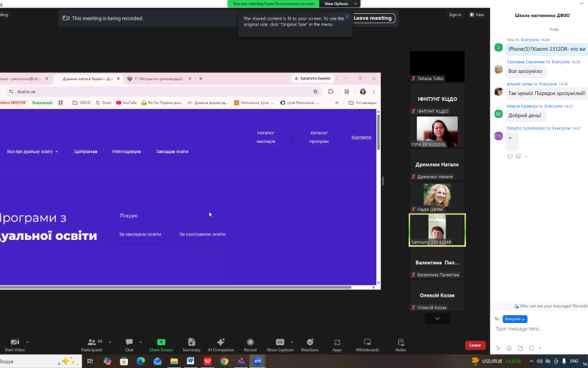The width and height of the screenshot is (588, 368).
Task: Open the Контакти link on site
Action: (x=361, y=137)
